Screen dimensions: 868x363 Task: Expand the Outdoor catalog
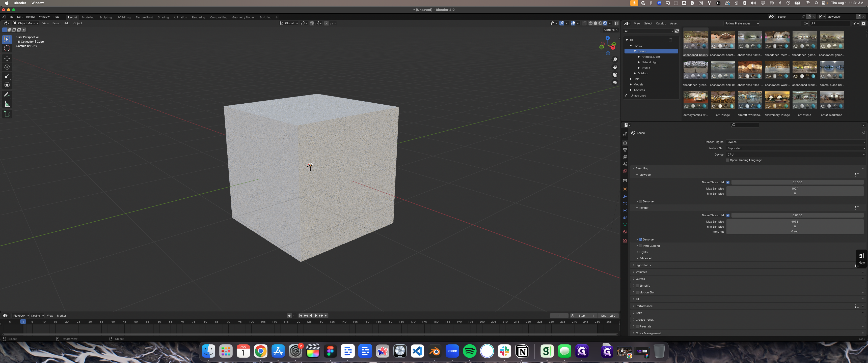coord(635,73)
